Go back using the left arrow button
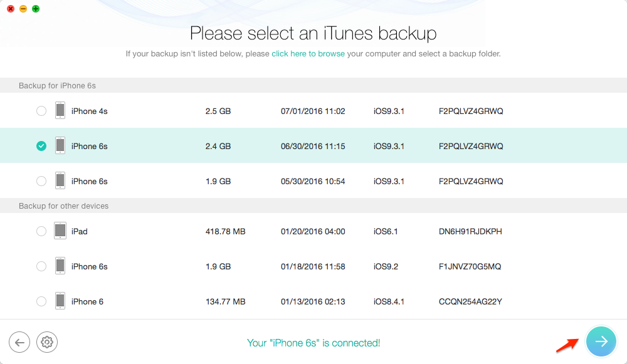 pos(19,342)
